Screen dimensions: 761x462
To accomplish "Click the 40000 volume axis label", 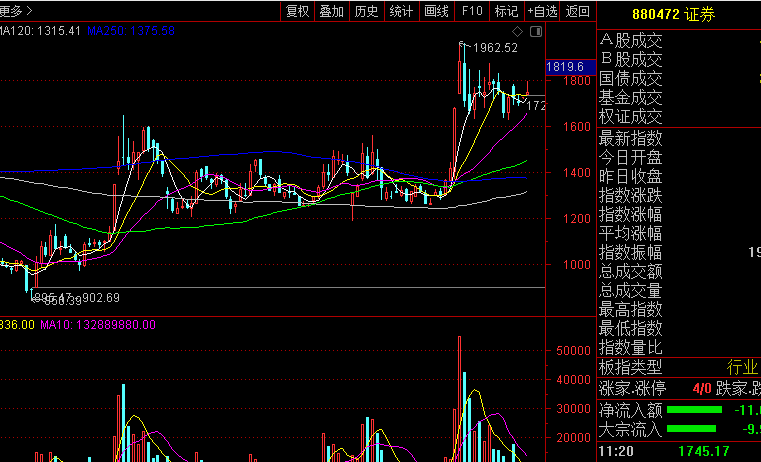I will [x=573, y=380].
